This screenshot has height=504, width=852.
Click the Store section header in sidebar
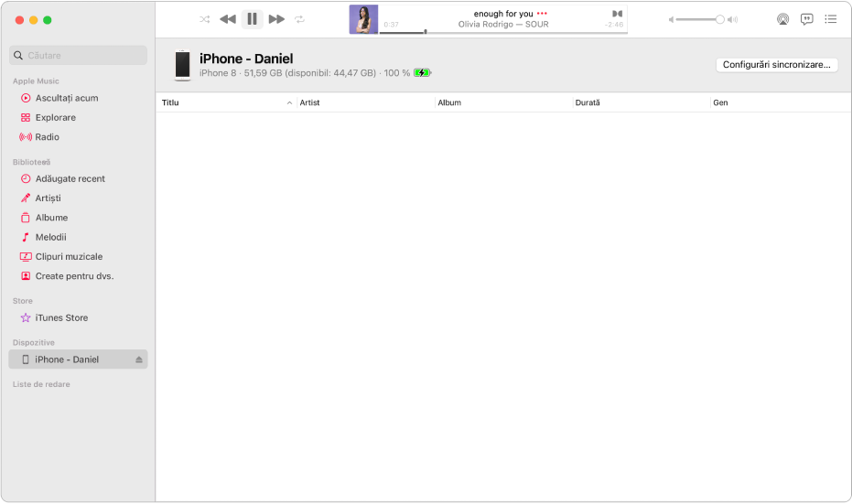pyautogui.click(x=23, y=301)
